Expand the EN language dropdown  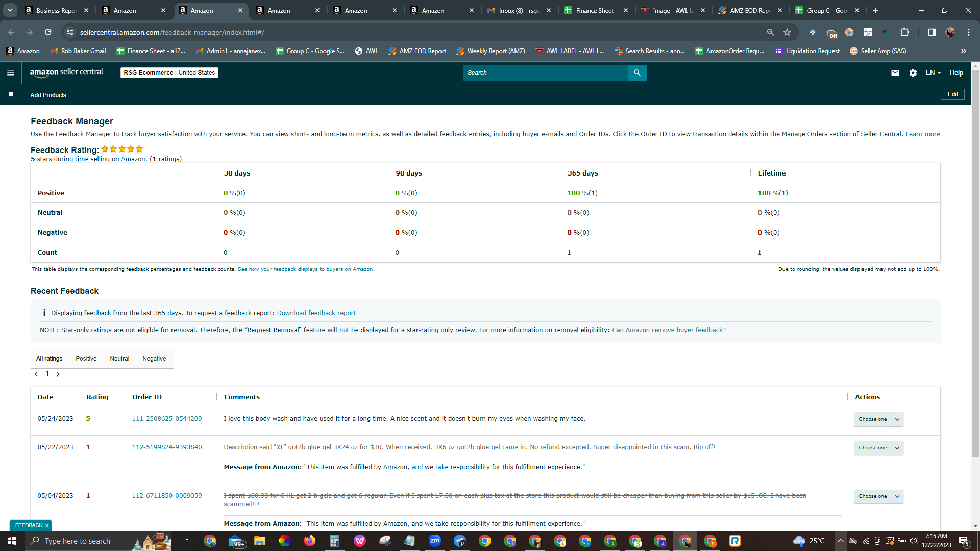pos(933,73)
